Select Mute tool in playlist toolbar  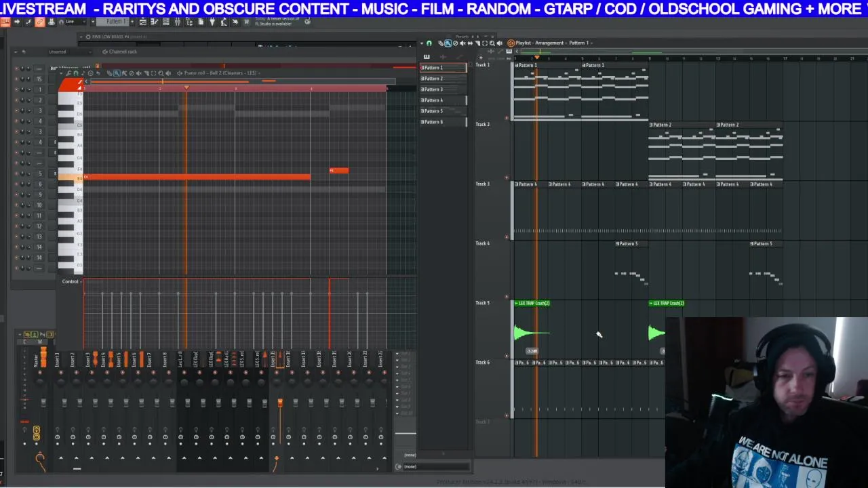coord(462,43)
